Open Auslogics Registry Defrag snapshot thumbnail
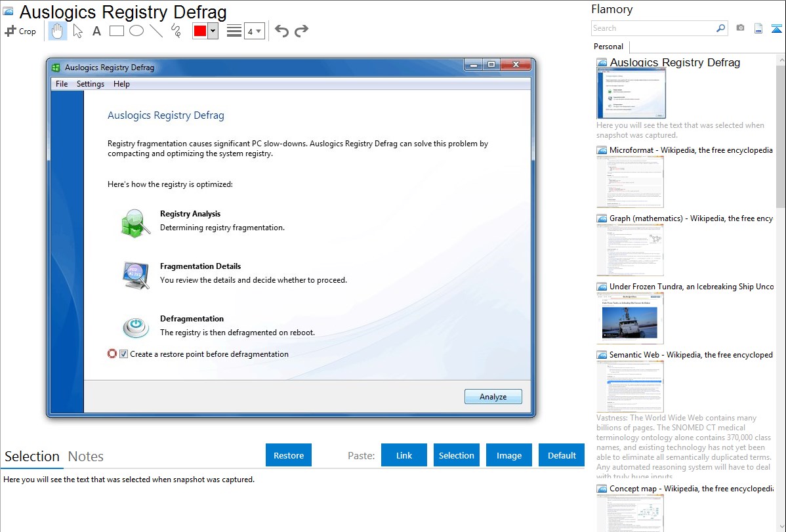786x532 pixels. point(631,93)
